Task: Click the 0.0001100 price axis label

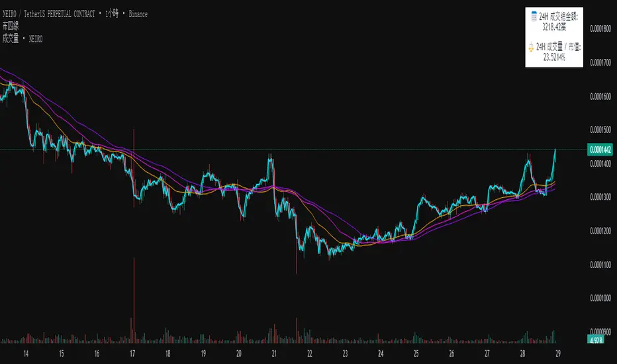Action: pyautogui.click(x=600, y=265)
